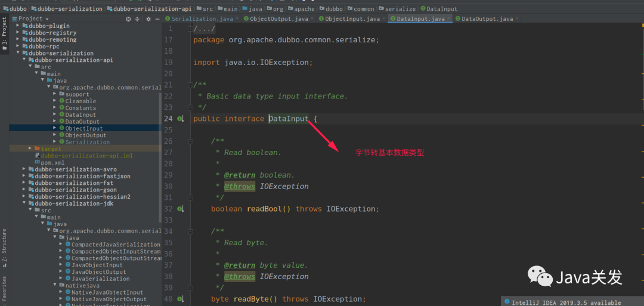Click the dubbo-serialization-api breadcrumb

point(151,8)
